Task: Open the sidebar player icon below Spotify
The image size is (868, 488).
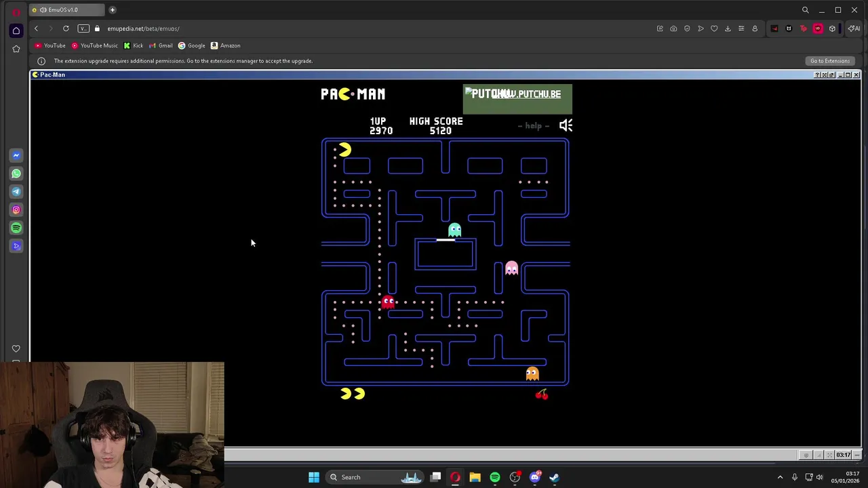Action: (x=16, y=246)
